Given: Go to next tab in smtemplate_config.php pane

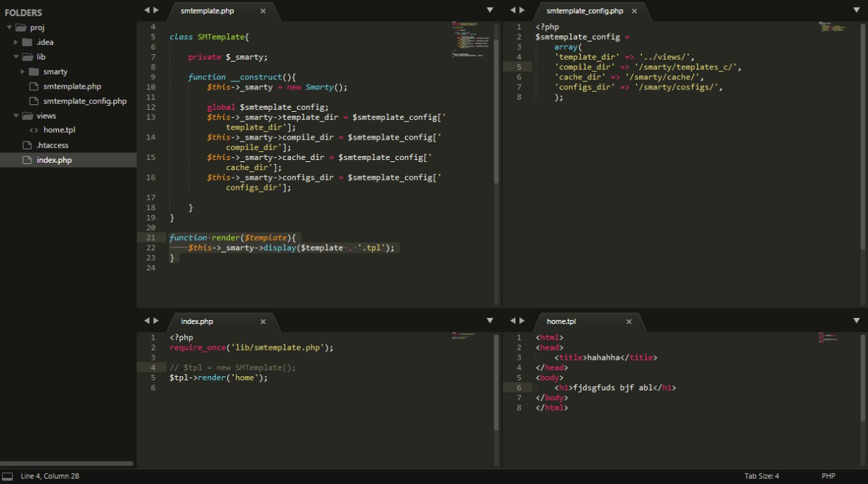Looking at the screenshot, I should [x=521, y=9].
